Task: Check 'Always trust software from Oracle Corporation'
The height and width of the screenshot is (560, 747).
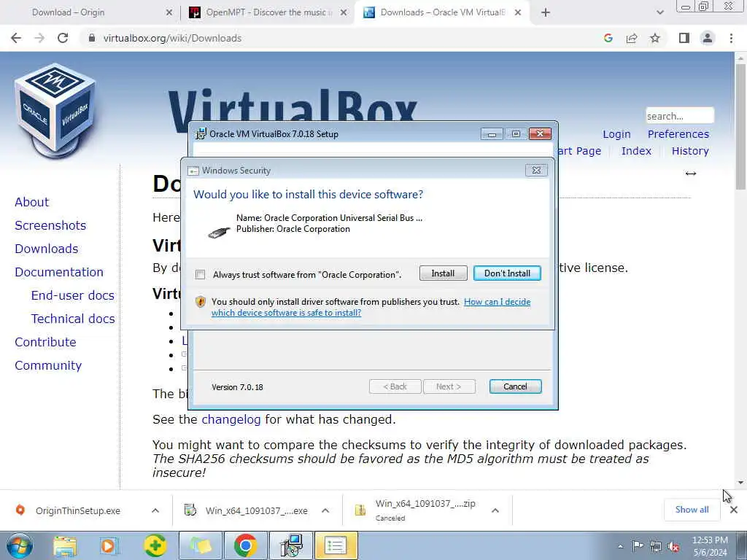Action: pos(200,275)
